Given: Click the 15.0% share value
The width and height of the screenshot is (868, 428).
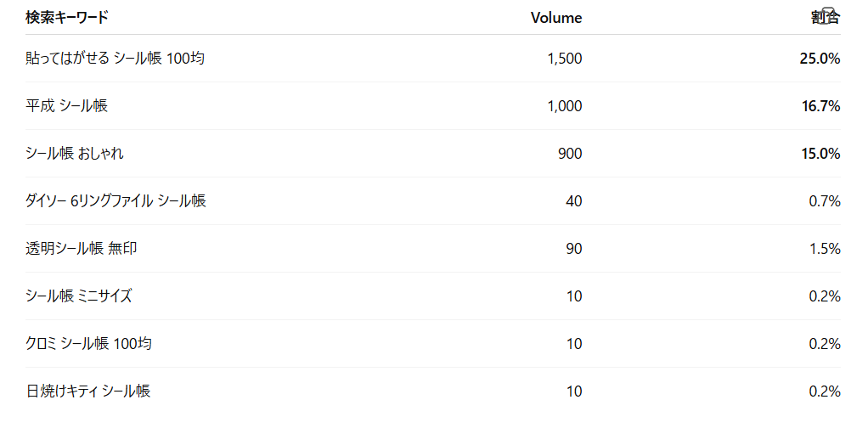Looking at the screenshot, I should point(820,154).
